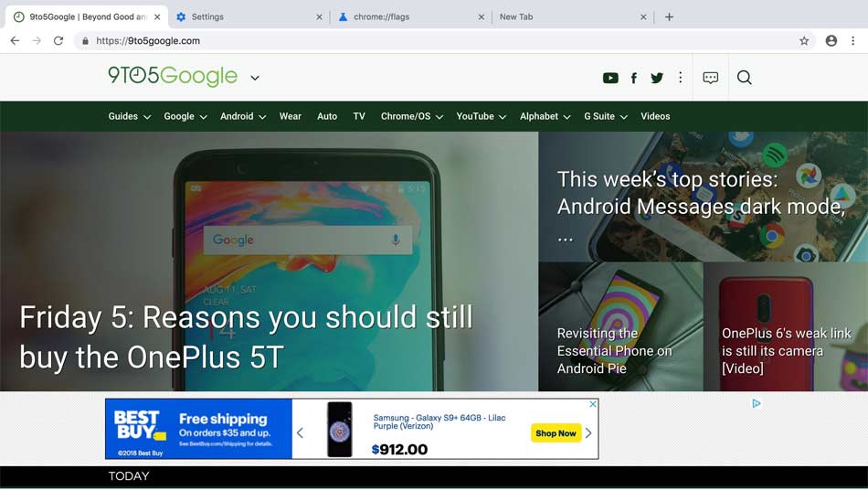The width and height of the screenshot is (868, 501).
Task: Click the 9to5Google logo
Action: [173, 77]
